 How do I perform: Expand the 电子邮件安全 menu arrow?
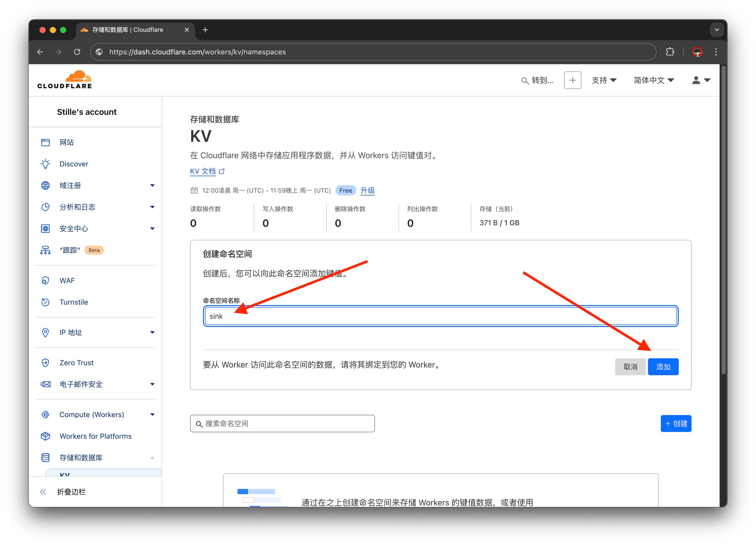(x=152, y=384)
